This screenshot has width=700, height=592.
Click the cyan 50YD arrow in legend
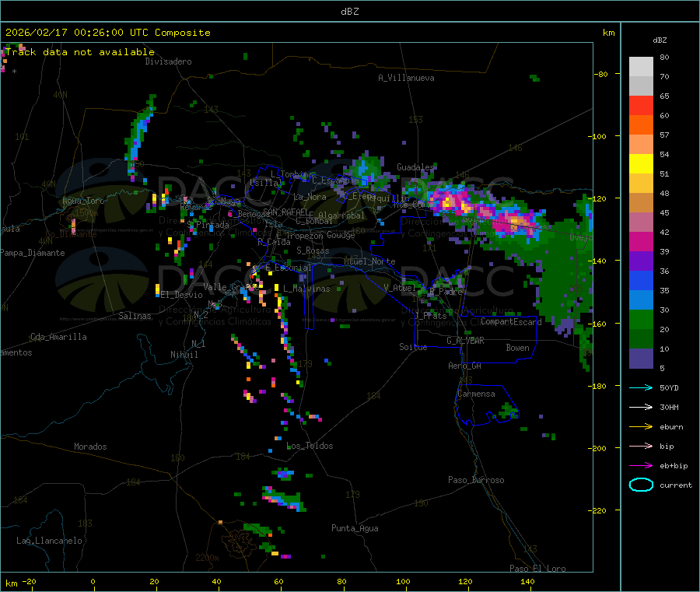(641, 387)
